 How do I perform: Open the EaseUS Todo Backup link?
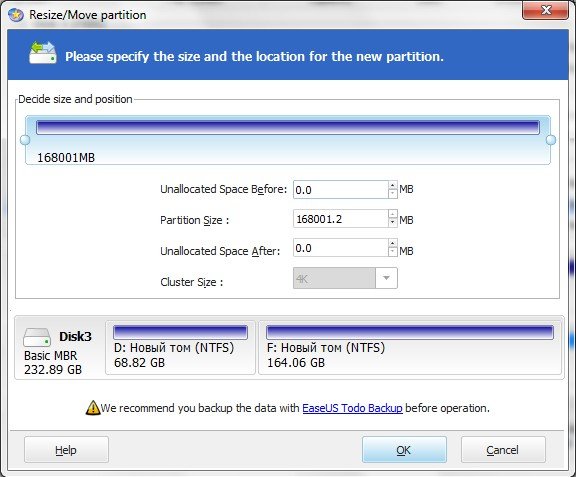coord(352,408)
